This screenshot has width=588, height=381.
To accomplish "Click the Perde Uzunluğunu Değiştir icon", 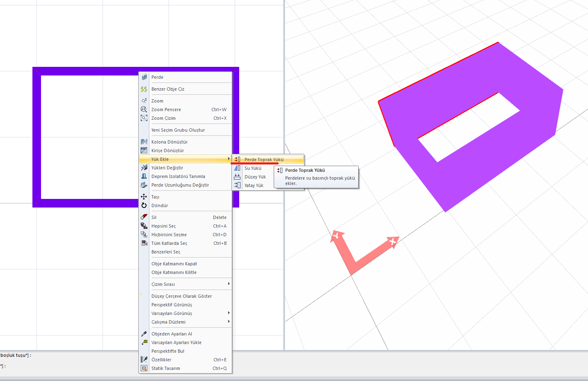I will tap(144, 185).
